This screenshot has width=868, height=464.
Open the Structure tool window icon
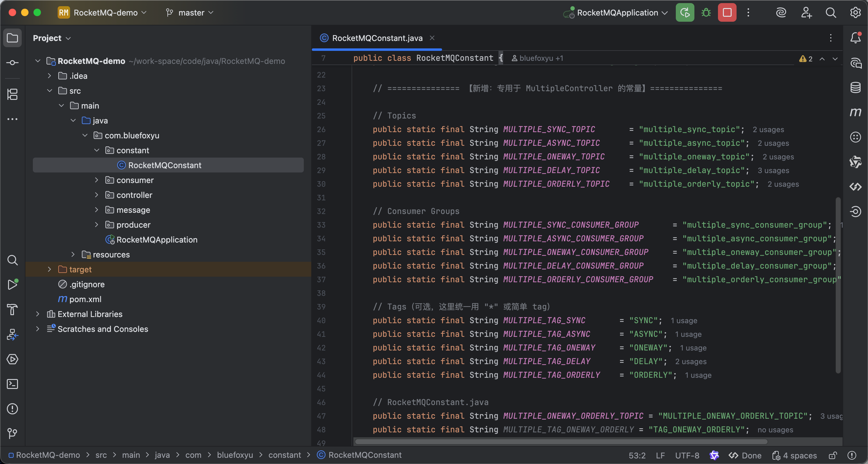12,94
